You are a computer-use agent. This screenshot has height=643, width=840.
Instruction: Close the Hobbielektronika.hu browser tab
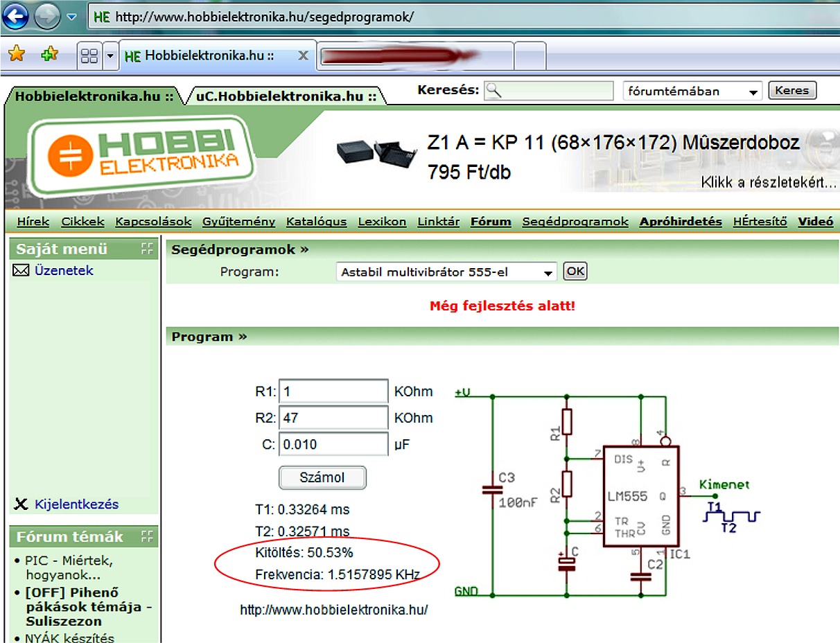[303, 56]
